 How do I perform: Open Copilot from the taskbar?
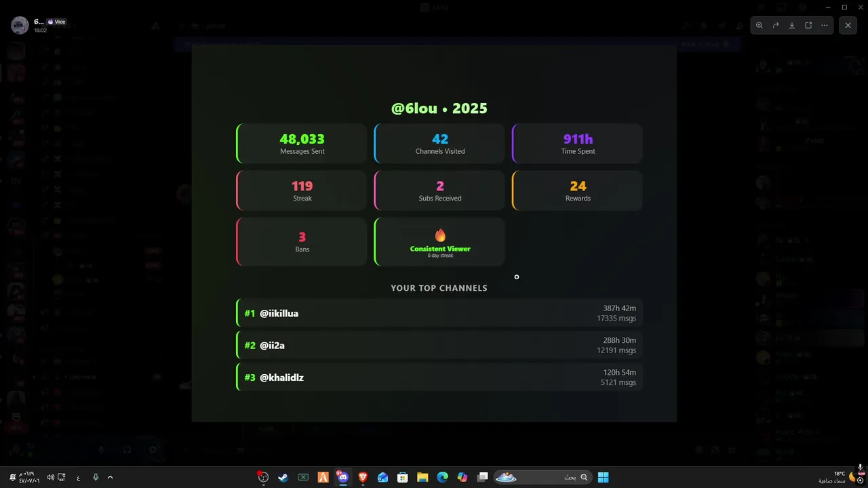point(462,477)
